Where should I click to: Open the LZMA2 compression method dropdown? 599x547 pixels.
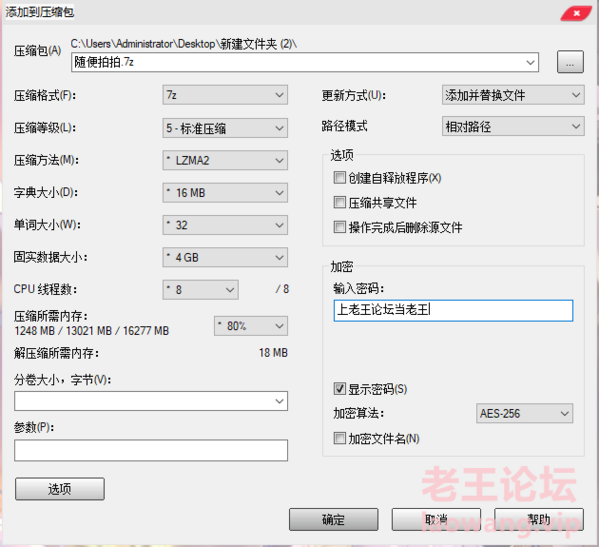tap(225, 160)
